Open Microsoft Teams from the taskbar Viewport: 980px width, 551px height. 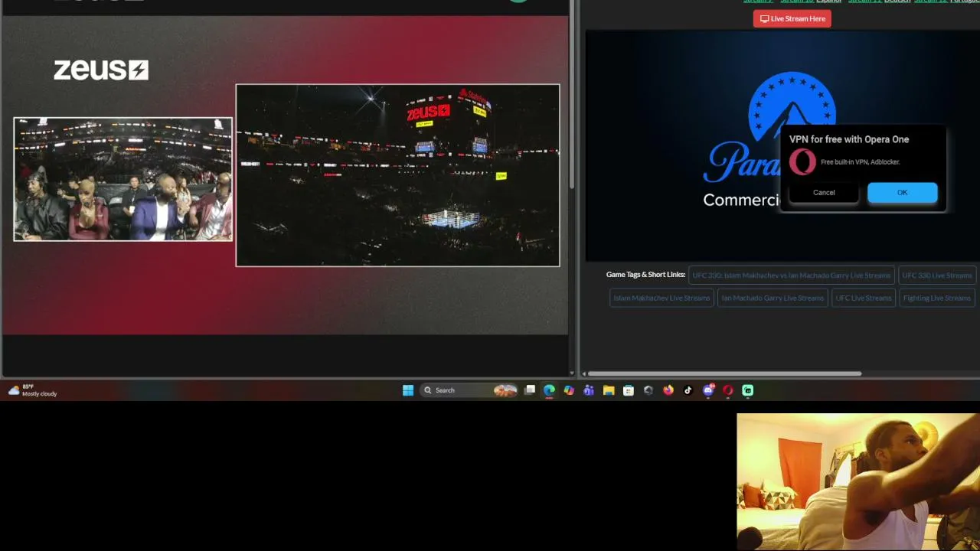point(589,390)
